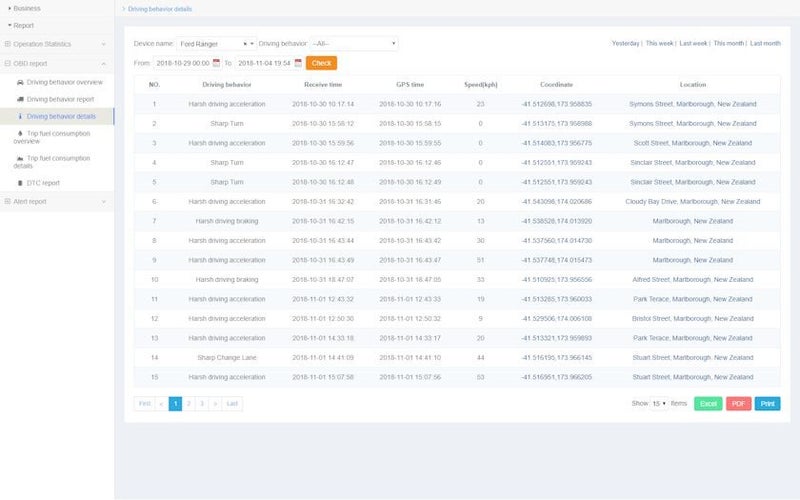Open the To date calendar icon

(x=298, y=63)
